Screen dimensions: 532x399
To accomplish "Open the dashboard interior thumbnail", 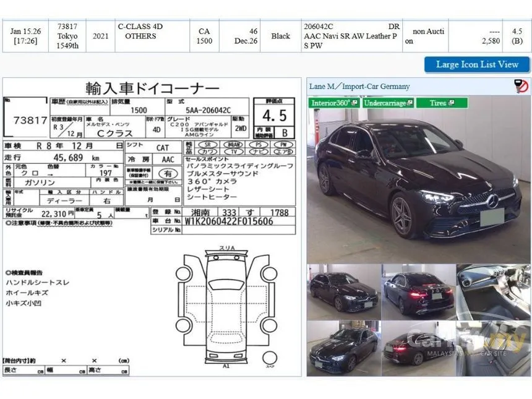I will coord(493,292).
